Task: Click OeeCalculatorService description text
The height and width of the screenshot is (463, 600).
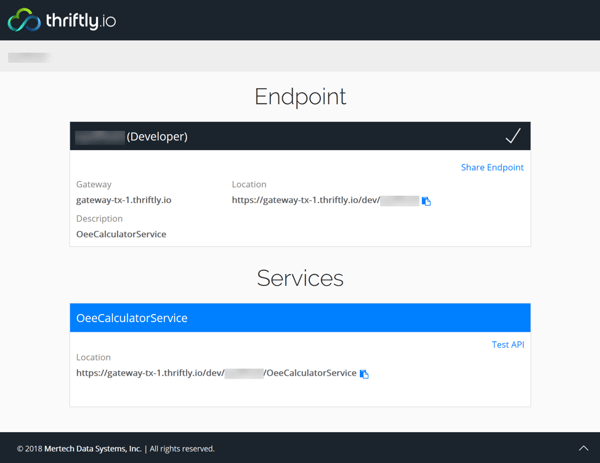Action: click(x=121, y=234)
